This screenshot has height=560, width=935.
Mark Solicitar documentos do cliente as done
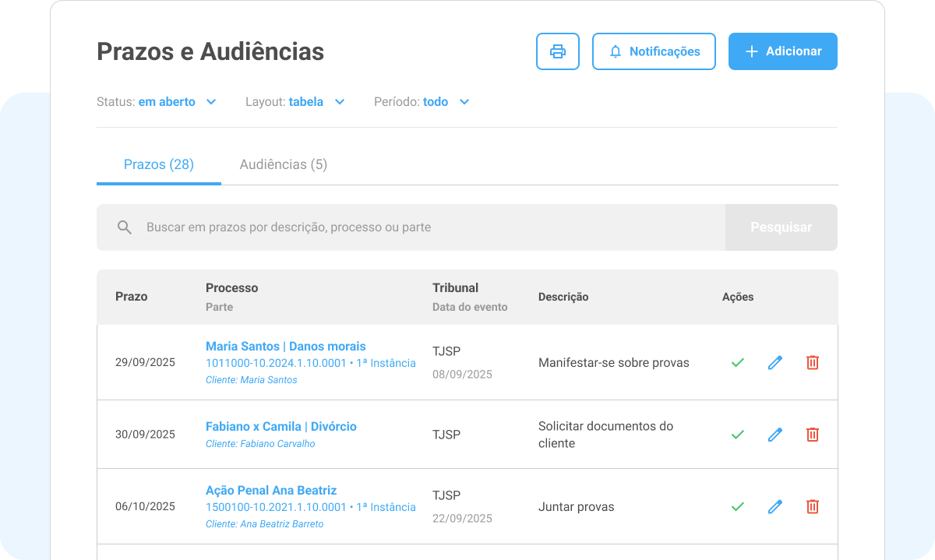point(737,434)
